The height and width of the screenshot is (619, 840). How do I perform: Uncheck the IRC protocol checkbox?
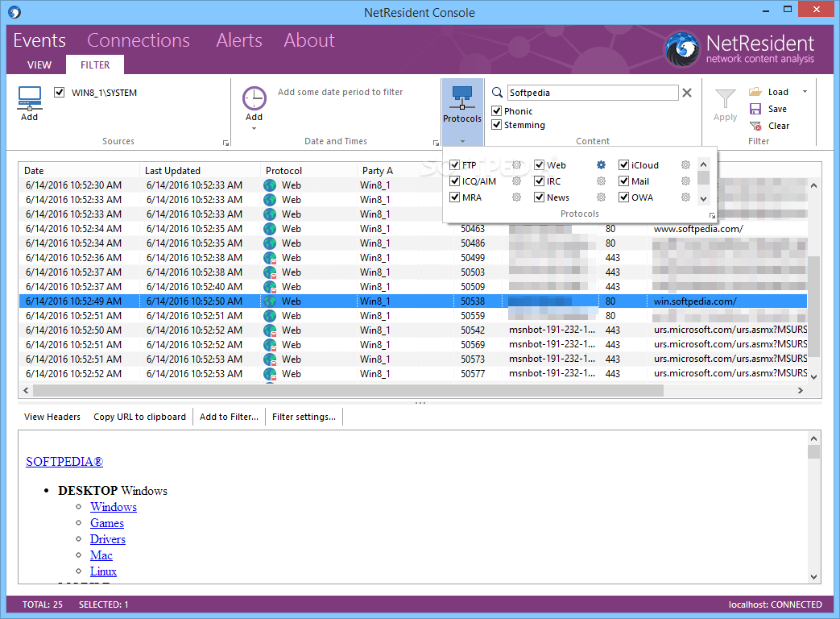click(x=540, y=181)
